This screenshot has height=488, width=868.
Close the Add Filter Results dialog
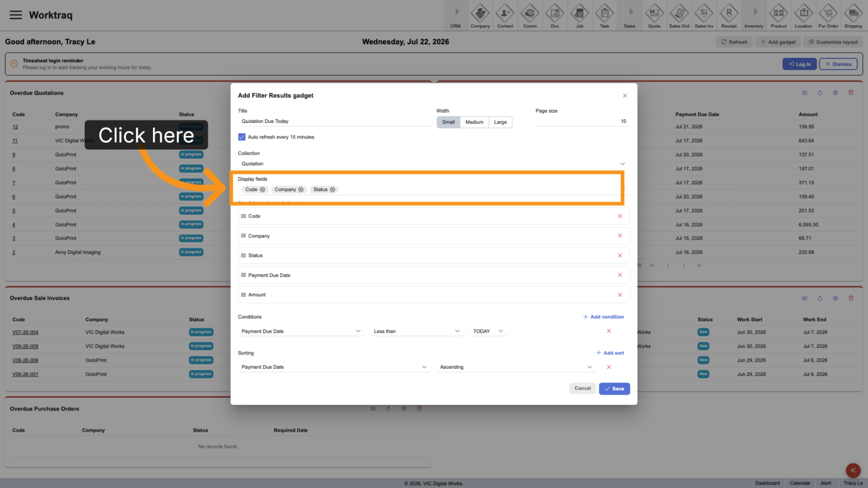625,96
